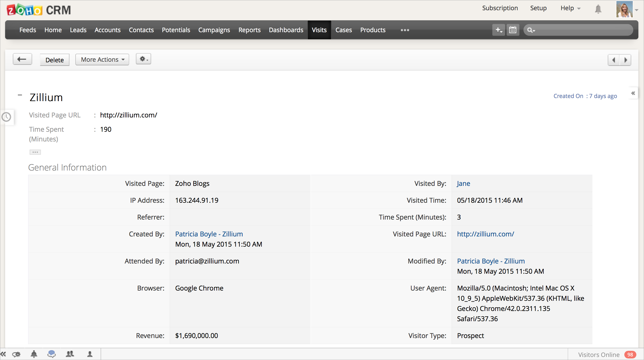Open the Jane visitor link
The image size is (644, 360).
463,183
